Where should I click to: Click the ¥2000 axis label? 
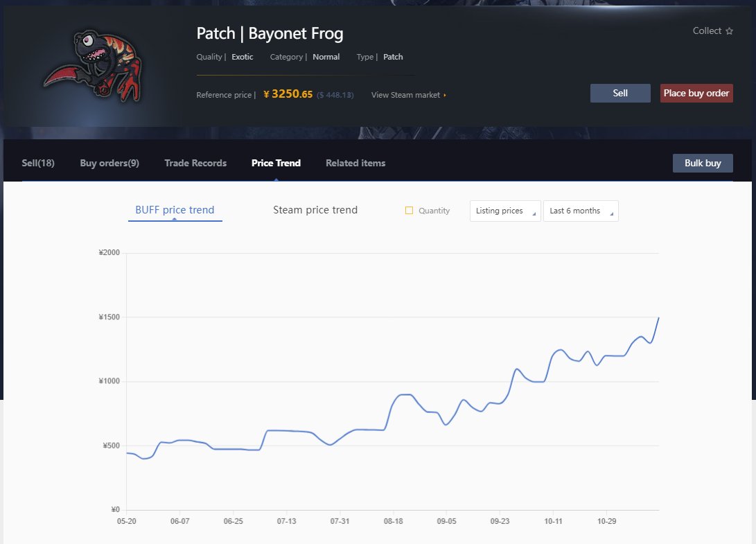pyautogui.click(x=109, y=253)
